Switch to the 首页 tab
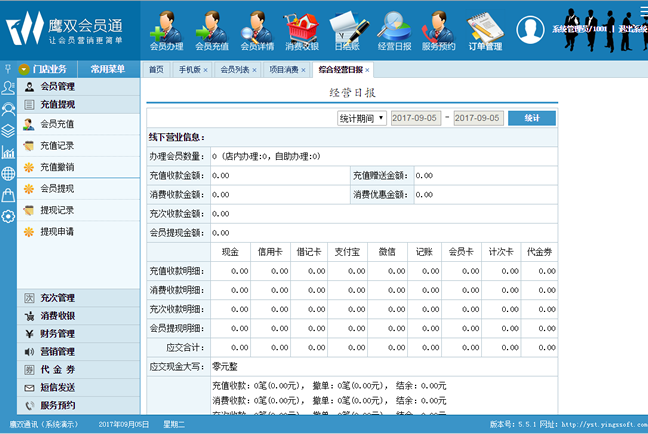 pos(156,70)
